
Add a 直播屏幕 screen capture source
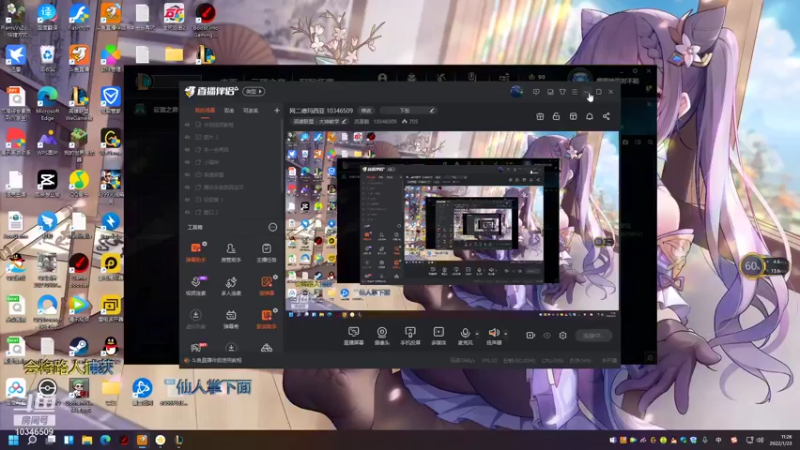click(354, 336)
